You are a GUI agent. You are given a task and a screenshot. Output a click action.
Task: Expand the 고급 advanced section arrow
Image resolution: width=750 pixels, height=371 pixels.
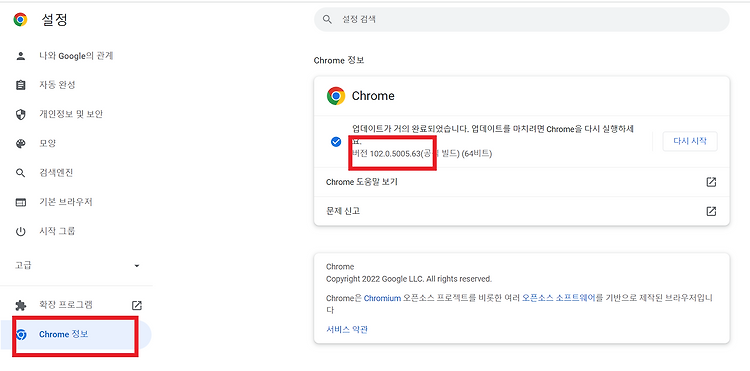click(137, 265)
